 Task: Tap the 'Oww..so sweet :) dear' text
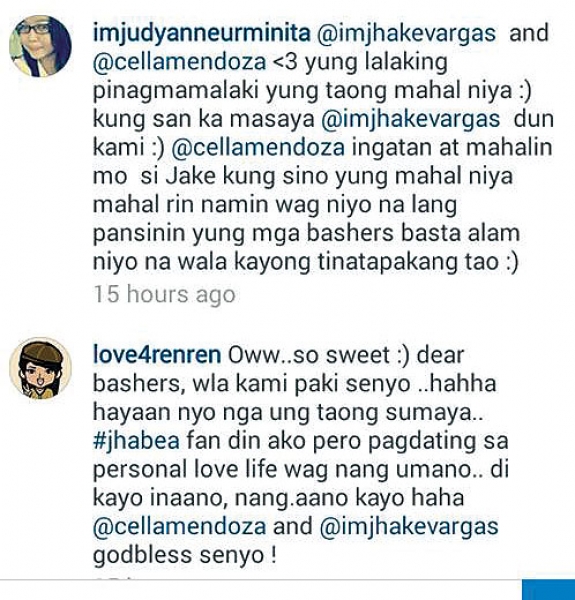coord(346,355)
